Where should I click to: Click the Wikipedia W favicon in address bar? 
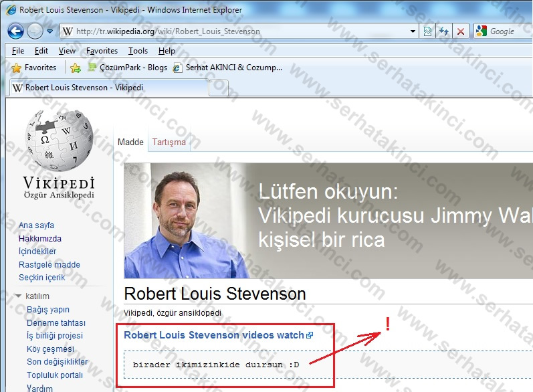click(68, 31)
